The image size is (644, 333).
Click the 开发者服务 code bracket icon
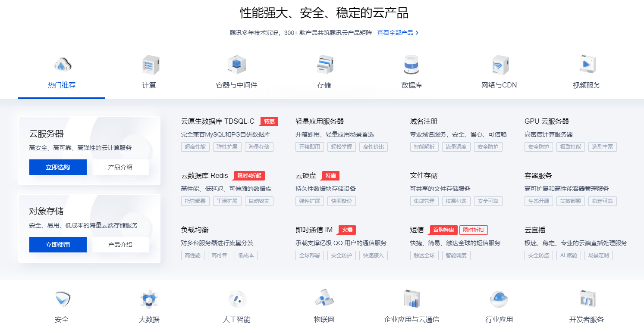pyautogui.click(x=587, y=299)
